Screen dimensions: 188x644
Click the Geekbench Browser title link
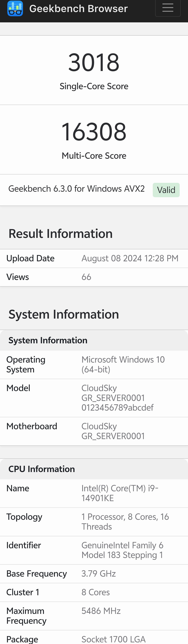79,9
